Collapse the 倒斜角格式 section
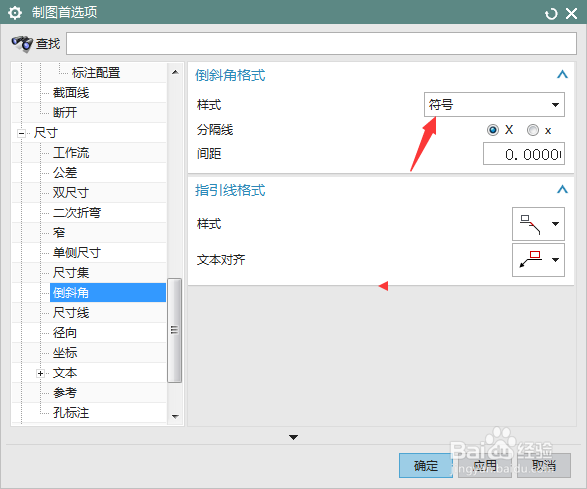This screenshot has height=489, width=587. click(562, 74)
